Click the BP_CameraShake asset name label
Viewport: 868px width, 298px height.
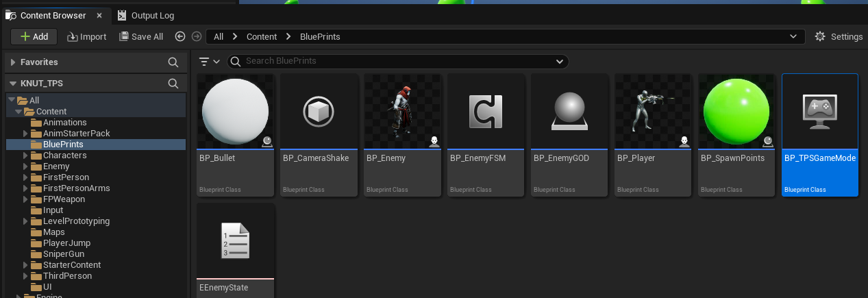tap(316, 158)
